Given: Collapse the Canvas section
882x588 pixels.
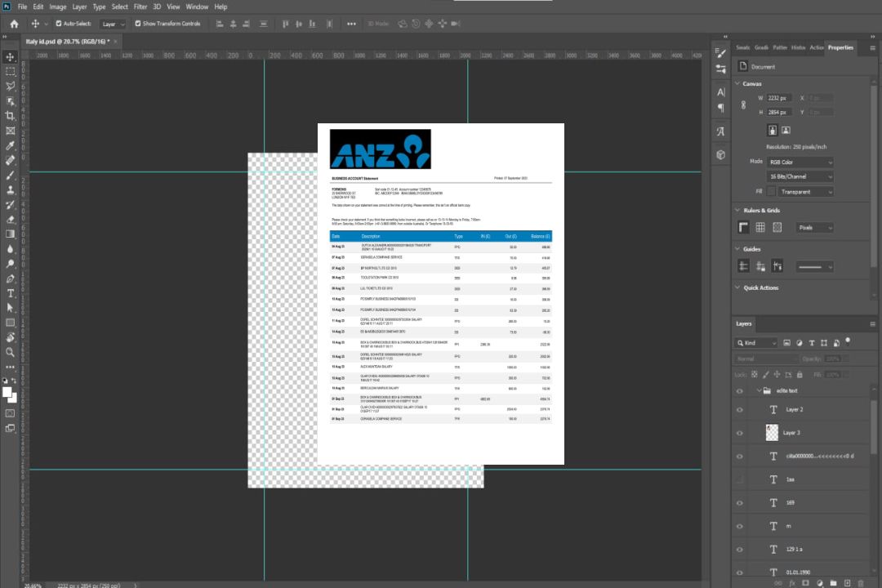Looking at the screenshot, I should [737, 83].
